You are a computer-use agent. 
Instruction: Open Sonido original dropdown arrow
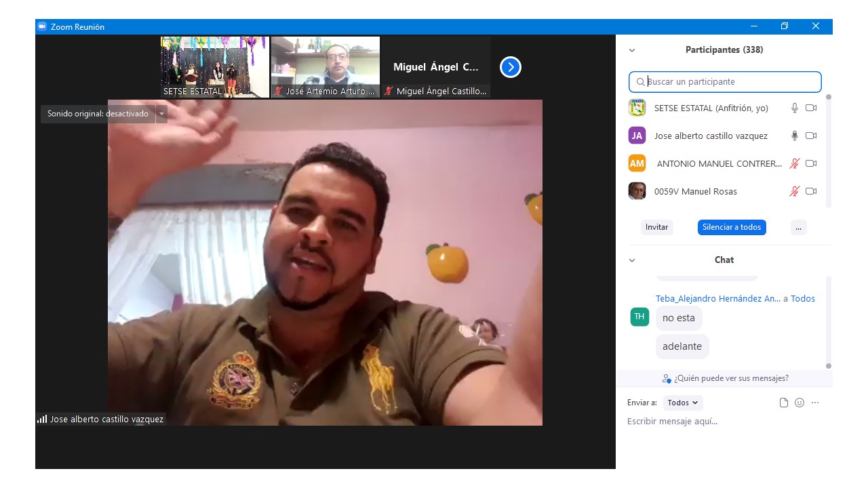coord(161,114)
